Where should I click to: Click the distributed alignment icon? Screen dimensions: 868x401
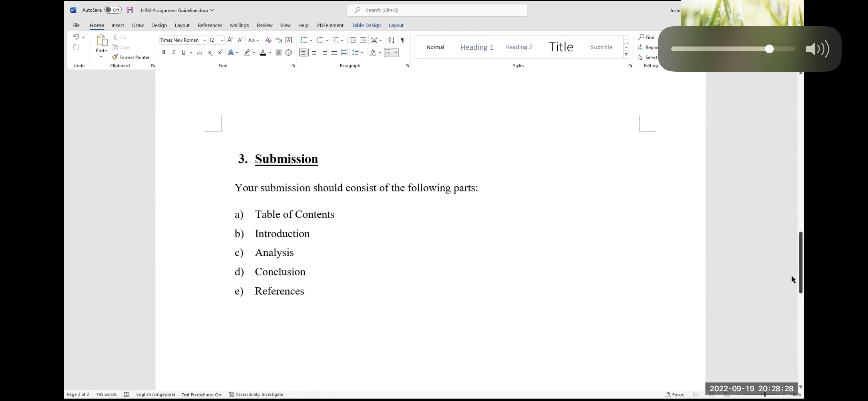(x=344, y=53)
